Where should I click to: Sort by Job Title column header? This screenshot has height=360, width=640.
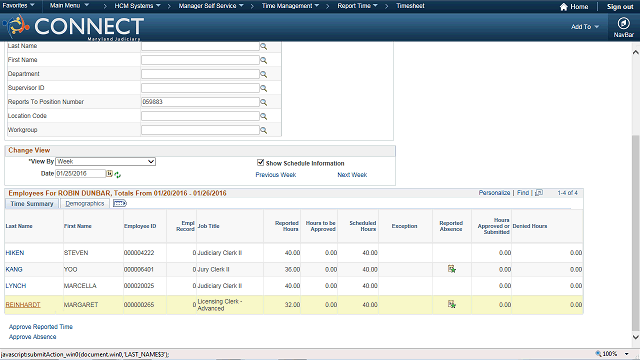tap(209, 226)
